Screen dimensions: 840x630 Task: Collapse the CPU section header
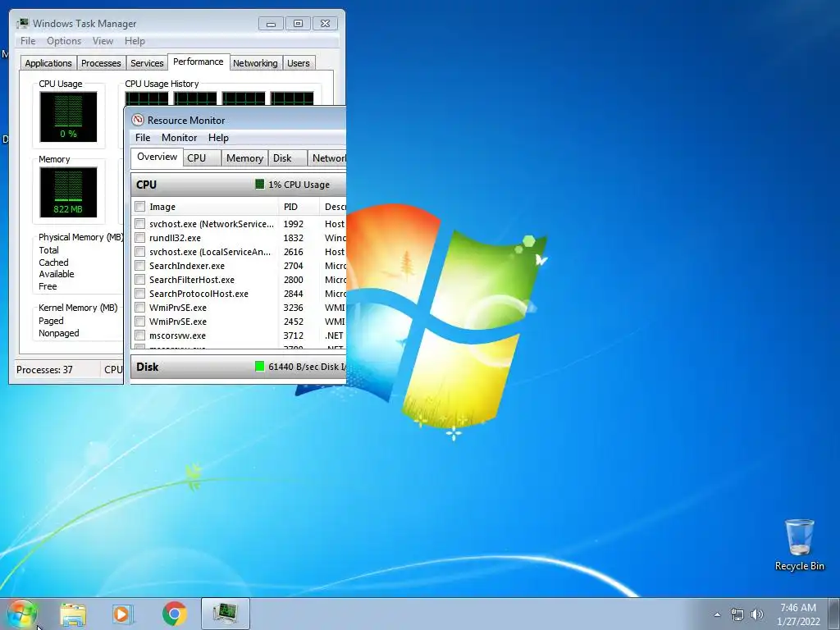pos(239,185)
